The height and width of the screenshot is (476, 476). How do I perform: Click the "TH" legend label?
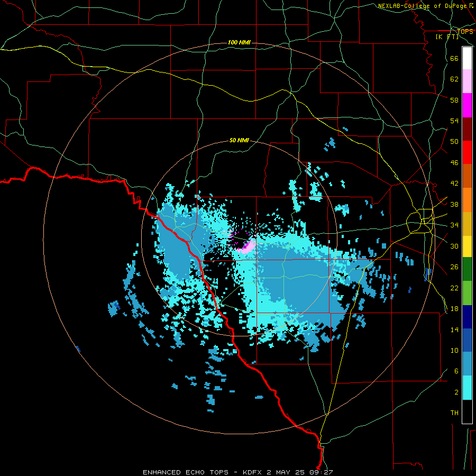coord(454,413)
